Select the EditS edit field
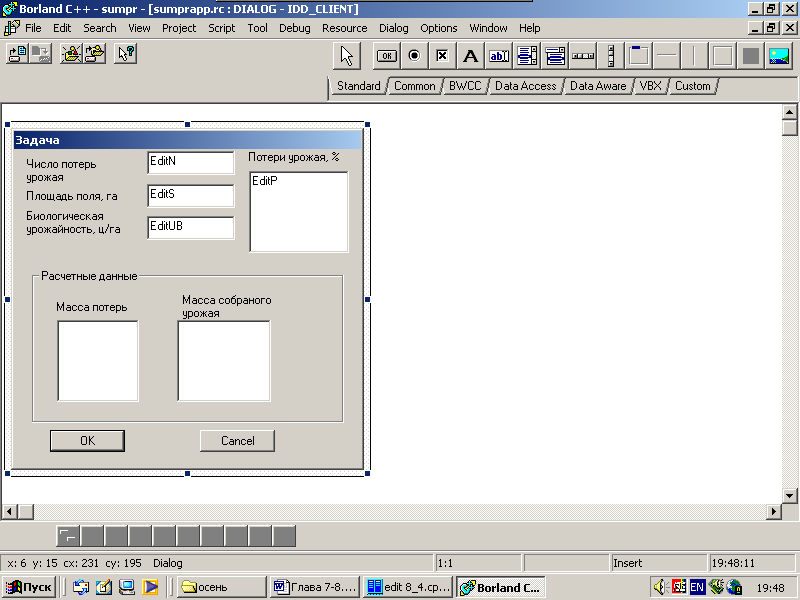Viewport: 800px width, 600px height. coord(191,195)
